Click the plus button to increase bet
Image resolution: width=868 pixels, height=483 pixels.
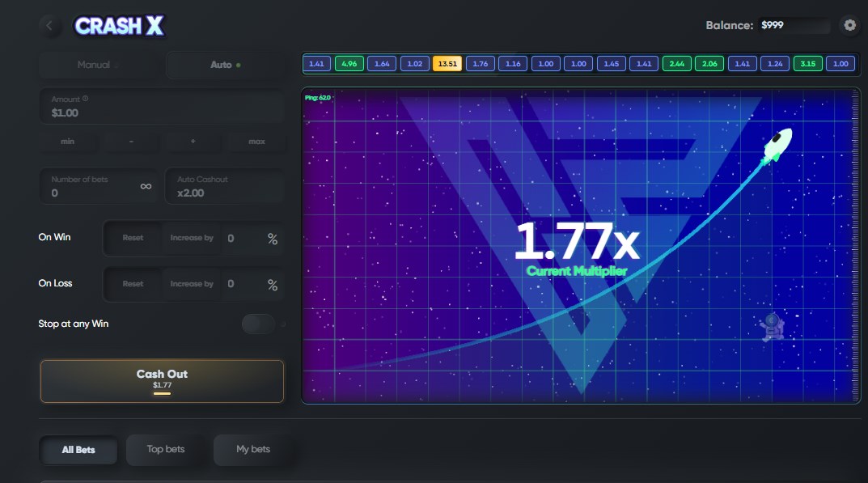[x=193, y=142]
